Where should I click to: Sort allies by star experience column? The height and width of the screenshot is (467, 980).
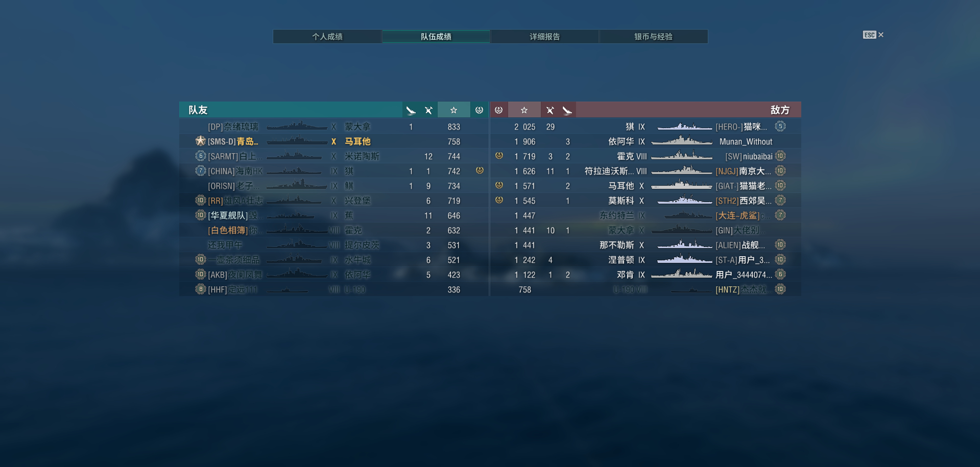click(x=453, y=110)
